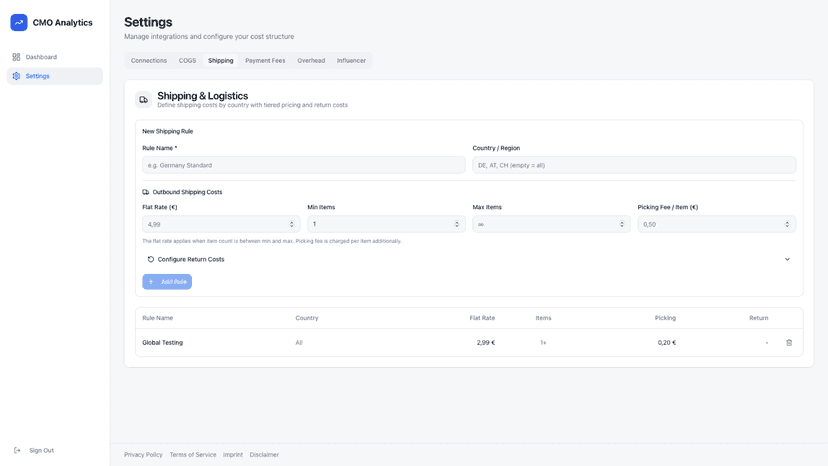The height and width of the screenshot is (466, 828).
Task: Switch to the Connections tab
Action: pos(149,61)
